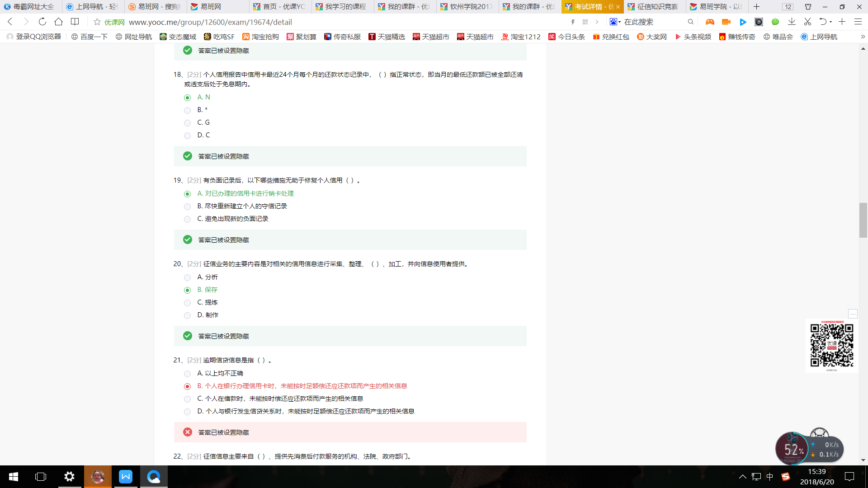This screenshot has width=868, height=488.
Task: Go to browser home page icon
Action: [58, 22]
